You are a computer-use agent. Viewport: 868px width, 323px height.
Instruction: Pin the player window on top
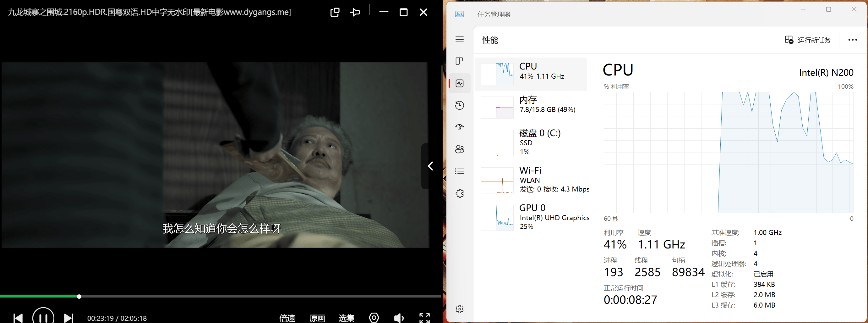(x=355, y=12)
